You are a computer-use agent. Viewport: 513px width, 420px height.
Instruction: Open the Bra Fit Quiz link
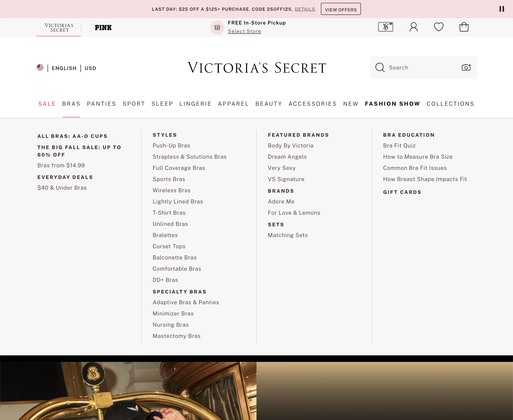399,145
